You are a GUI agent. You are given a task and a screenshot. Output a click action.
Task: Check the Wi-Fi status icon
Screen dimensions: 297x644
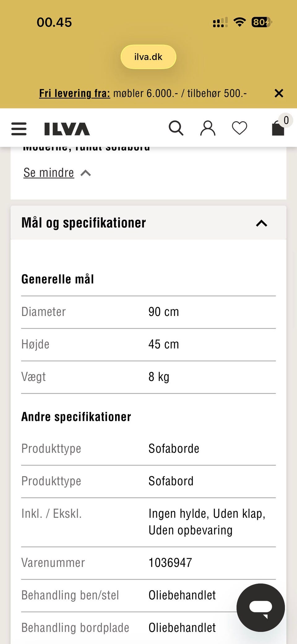pos(239,22)
